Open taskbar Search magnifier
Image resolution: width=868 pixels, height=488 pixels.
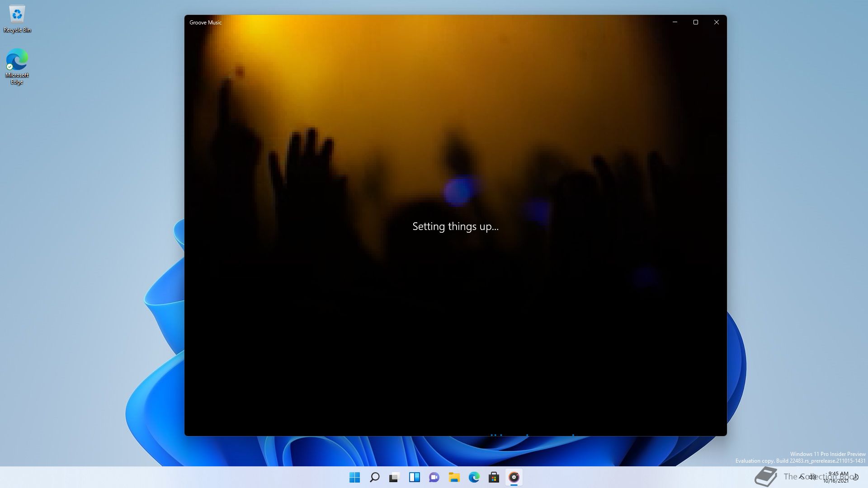pos(375,477)
